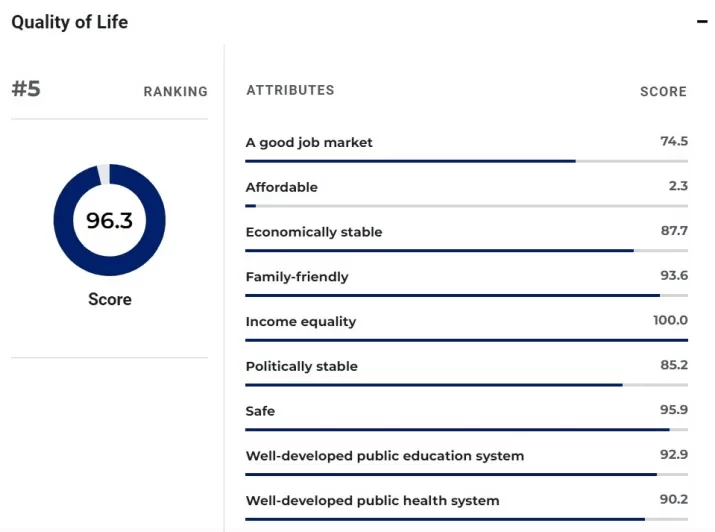
Task: Click the 96.3 score donut chart
Action: click(x=109, y=220)
